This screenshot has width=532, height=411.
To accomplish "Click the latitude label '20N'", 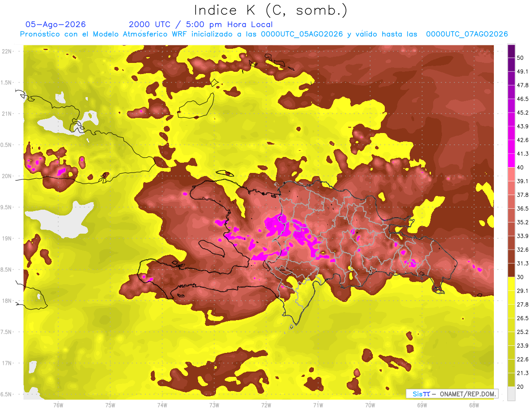I will [x=7, y=176].
